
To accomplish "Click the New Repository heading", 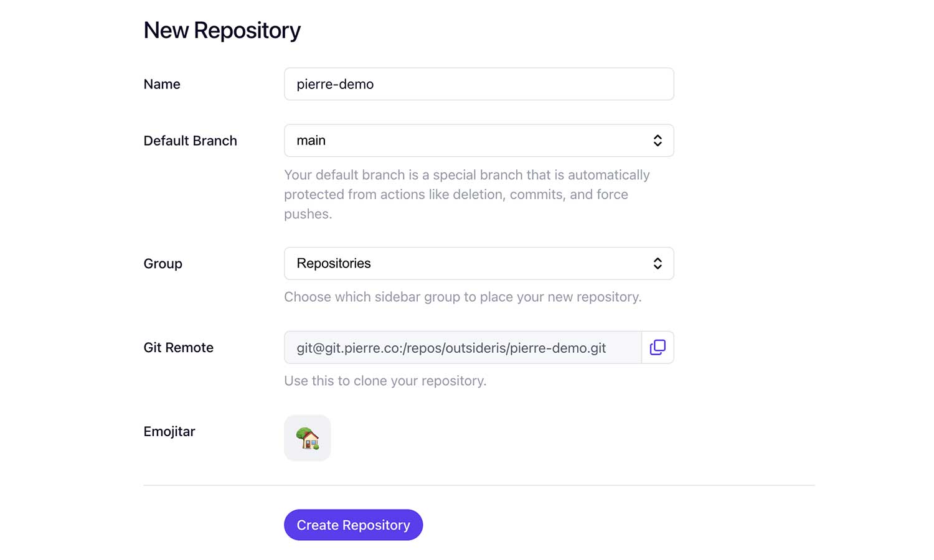I will click(222, 30).
